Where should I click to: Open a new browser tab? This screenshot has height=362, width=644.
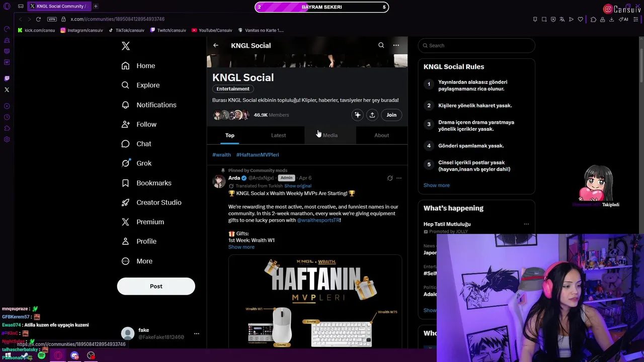(x=96, y=7)
